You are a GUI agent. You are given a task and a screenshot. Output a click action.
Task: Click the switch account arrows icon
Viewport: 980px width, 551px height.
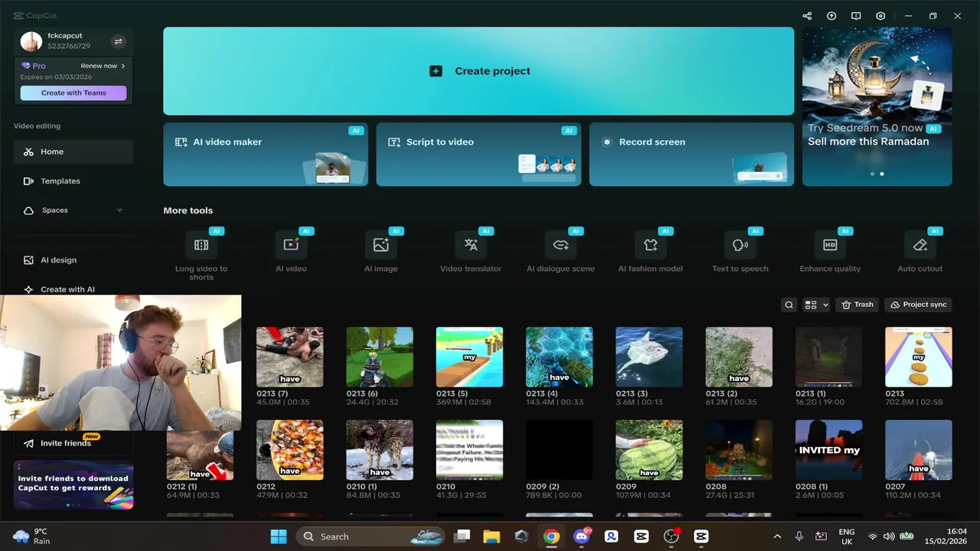(x=118, y=41)
